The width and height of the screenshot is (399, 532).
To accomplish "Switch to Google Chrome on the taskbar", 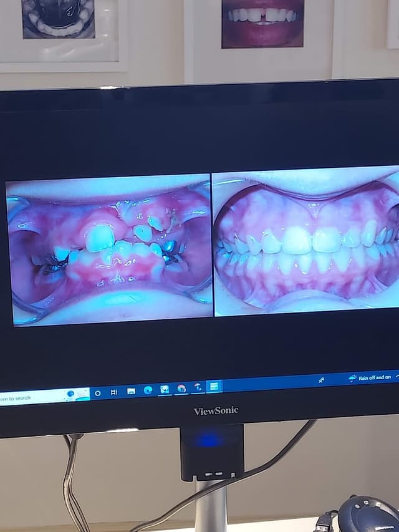I will 181,389.
